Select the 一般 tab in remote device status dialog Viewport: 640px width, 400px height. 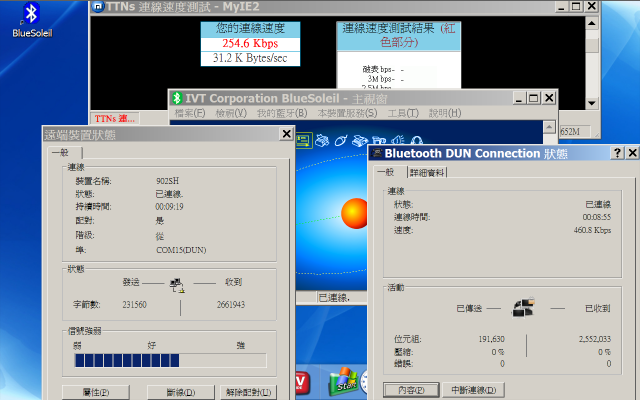coord(65,153)
